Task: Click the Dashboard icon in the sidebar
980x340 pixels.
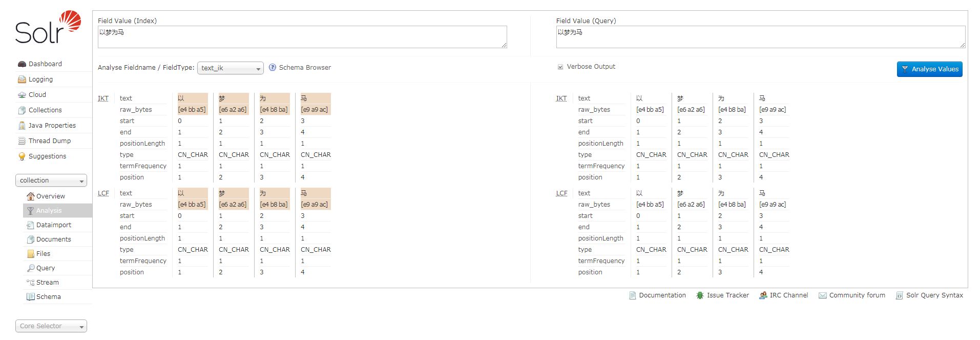Action: pyautogui.click(x=22, y=64)
